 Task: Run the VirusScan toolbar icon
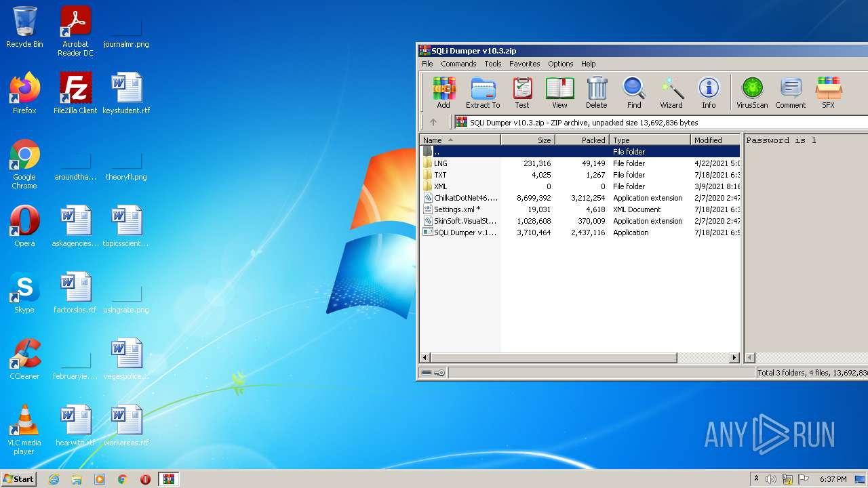click(x=752, y=93)
